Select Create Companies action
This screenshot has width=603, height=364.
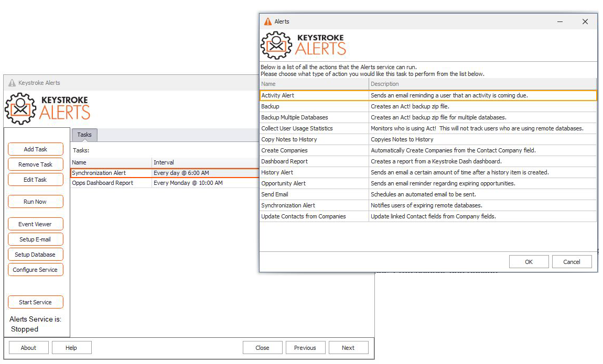428,150
